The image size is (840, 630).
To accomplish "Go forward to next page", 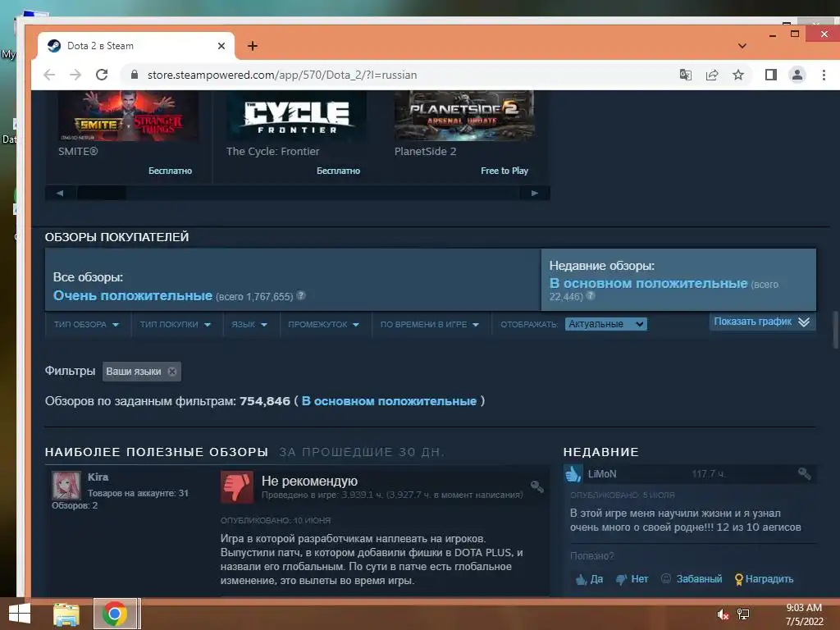I will [75, 75].
